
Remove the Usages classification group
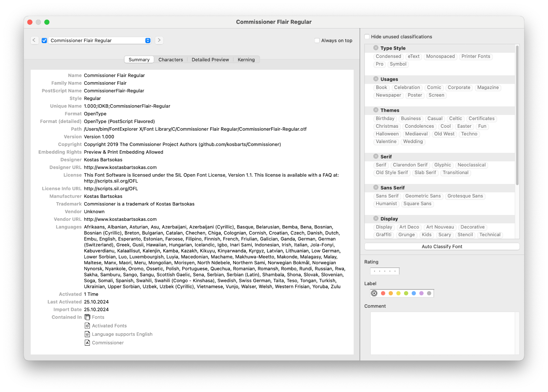click(x=376, y=79)
